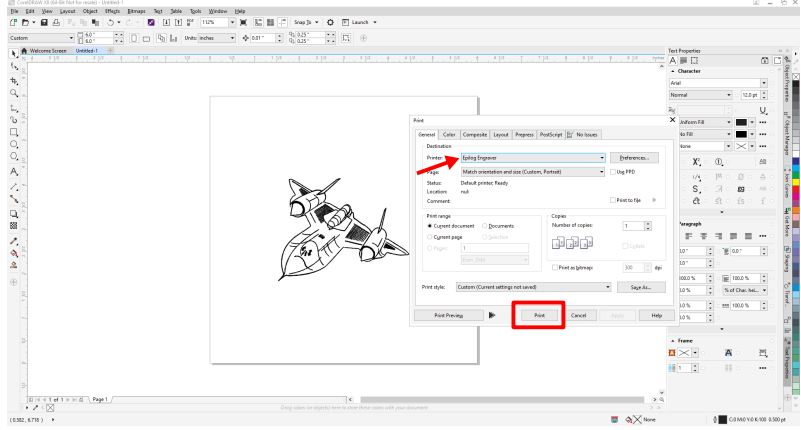
Task: Select the Pick tool in toolbox
Action: (x=14, y=54)
